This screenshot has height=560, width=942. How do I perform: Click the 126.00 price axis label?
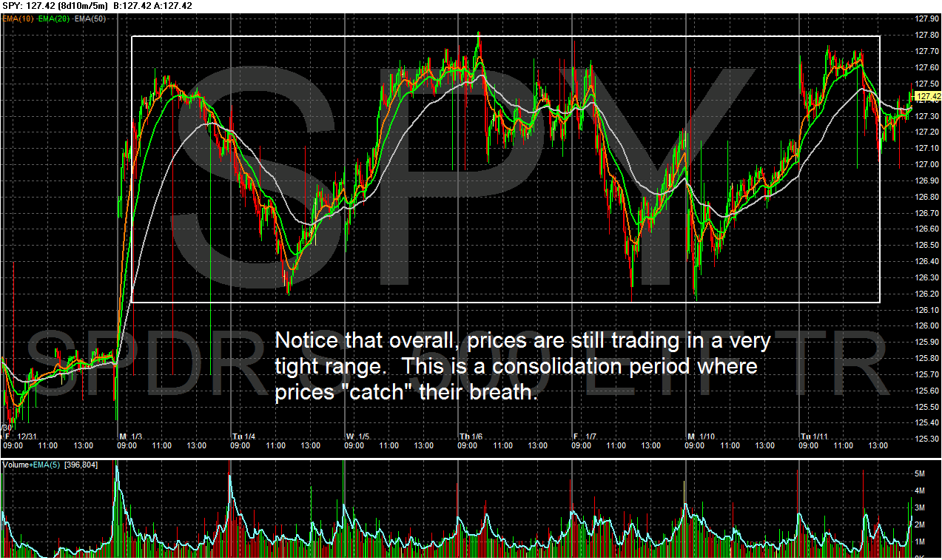(x=926, y=326)
